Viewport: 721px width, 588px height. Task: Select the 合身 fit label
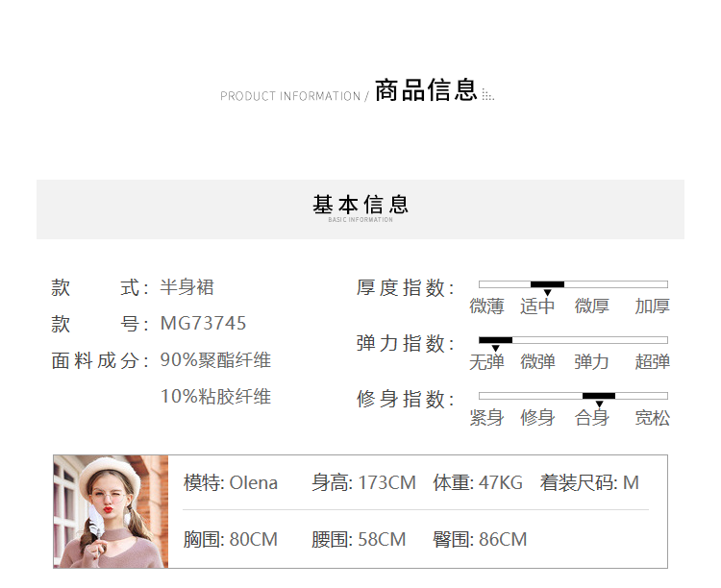pos(591,418)
